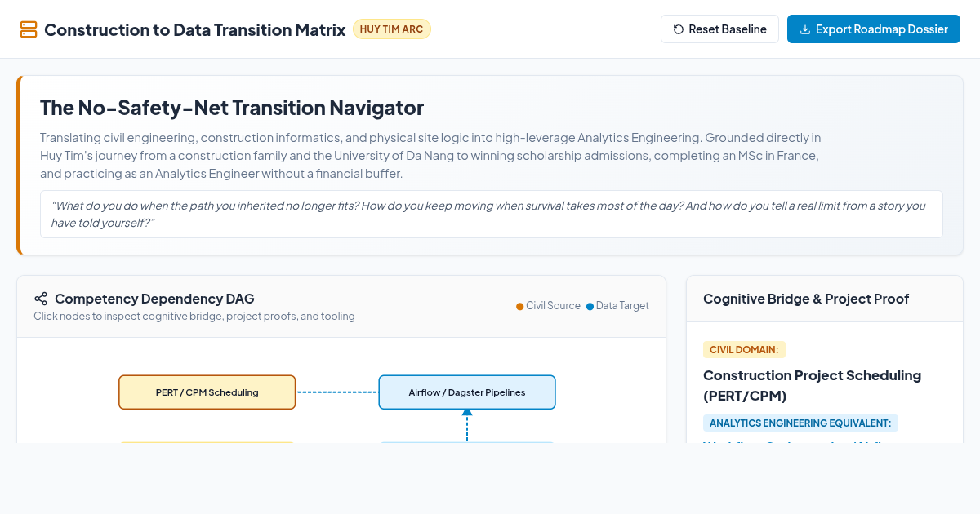The image size is (980, 514).
Task: Select the PERT / CPM Scheduling node
Action: pyautogui.click(x=207, y=392)
